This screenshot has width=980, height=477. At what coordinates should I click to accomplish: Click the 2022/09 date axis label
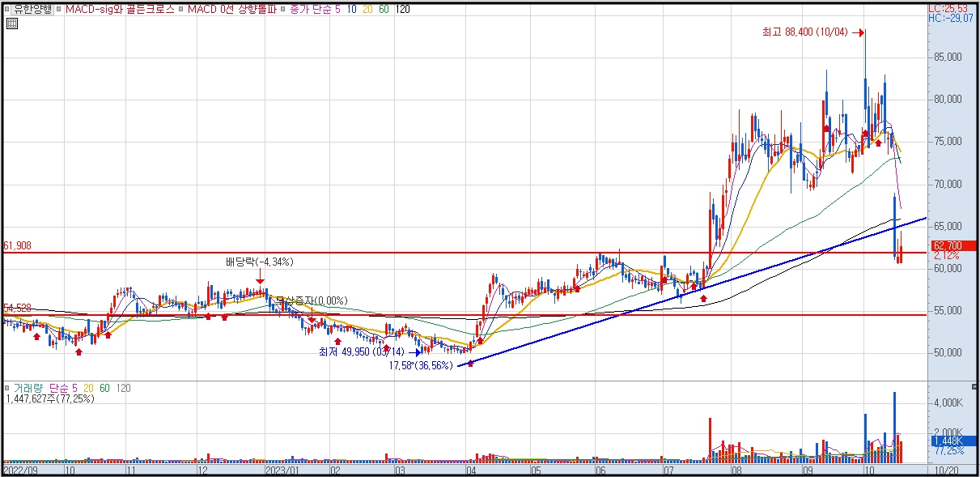tap(19, 469)
